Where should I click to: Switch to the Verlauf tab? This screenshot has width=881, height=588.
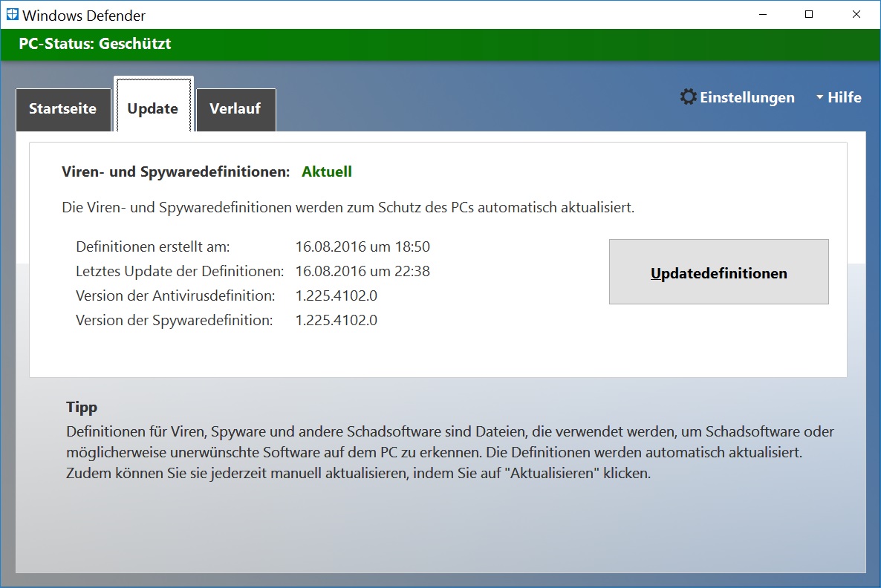pyautogui.click(x=236, y=110)
